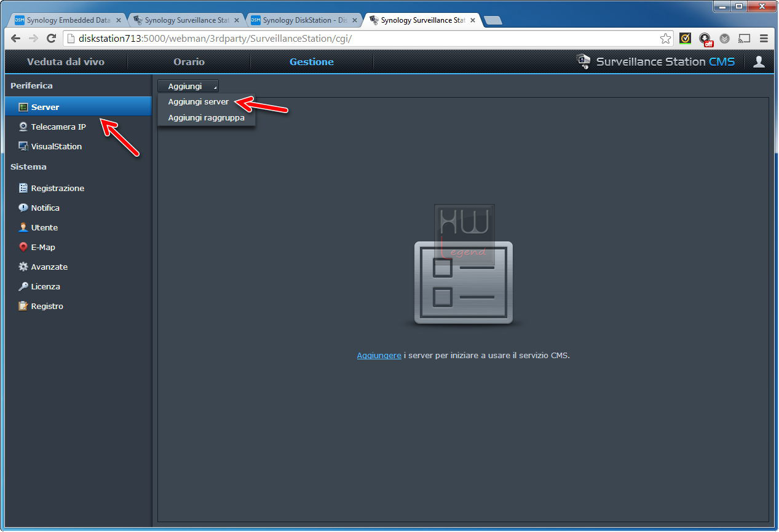This screenshot has width=779, height=532.
Task: Click the Surveillance Station CMS title
Action: coord(665,61)
